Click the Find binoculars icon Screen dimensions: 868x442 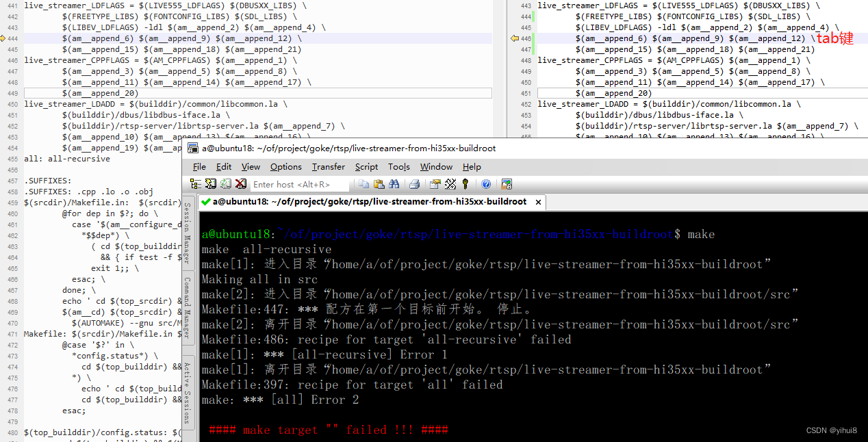tap(394, 184)
